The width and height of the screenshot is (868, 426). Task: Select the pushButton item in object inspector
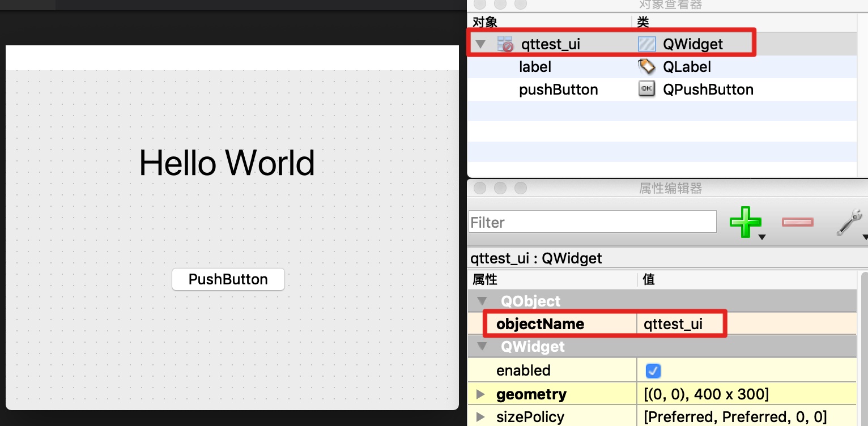pos(558,90)
